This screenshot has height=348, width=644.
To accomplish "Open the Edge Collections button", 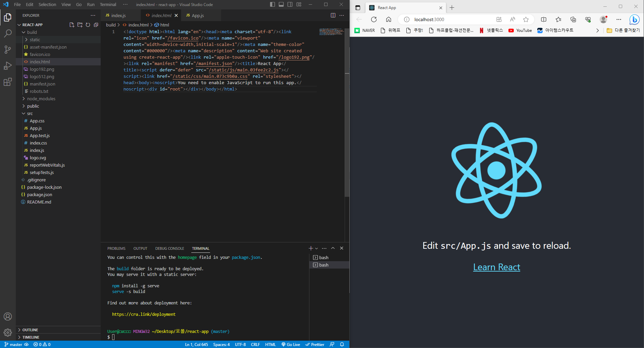I will [573, 19].
